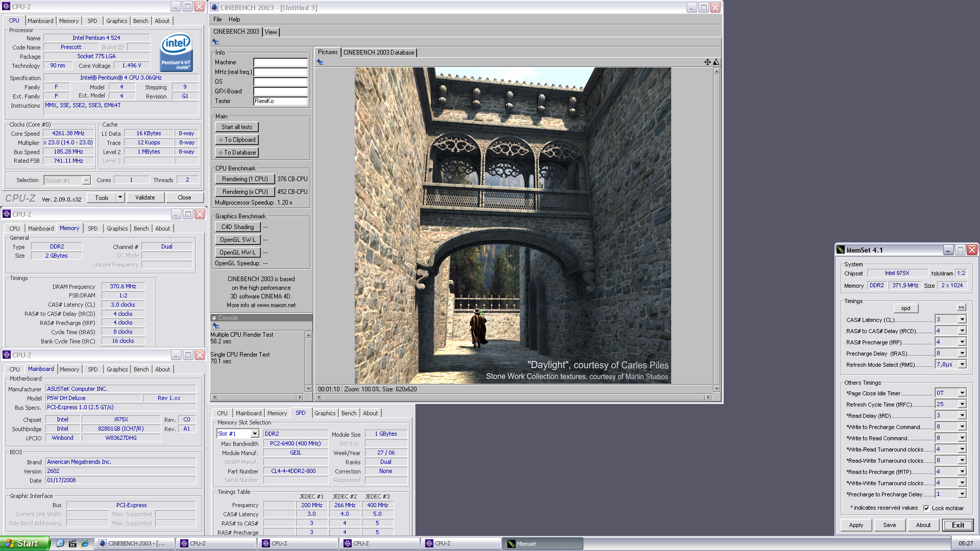Open the Slot #1 memory slot dropdown
The width and height of the screenshot is (980, 551).
(x=254, y=434)
